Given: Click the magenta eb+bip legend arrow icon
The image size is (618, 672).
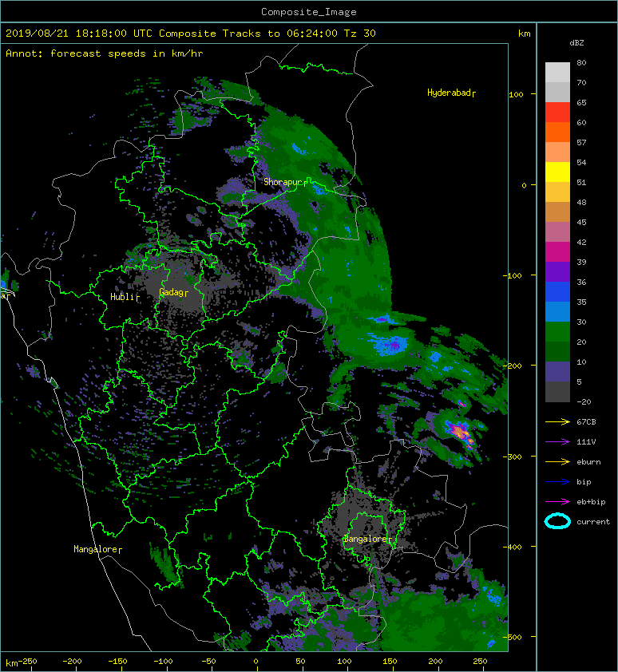Looking at the screenshot, I should pos(557,502).
